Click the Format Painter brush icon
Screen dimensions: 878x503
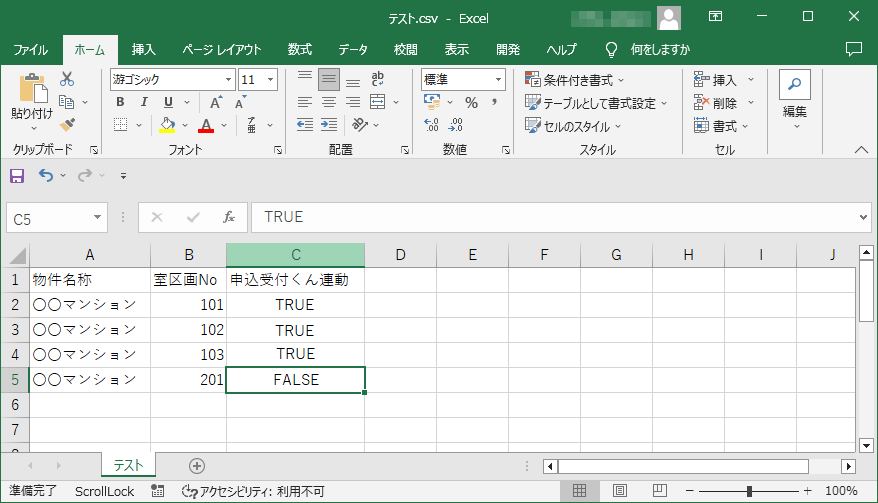67,125
